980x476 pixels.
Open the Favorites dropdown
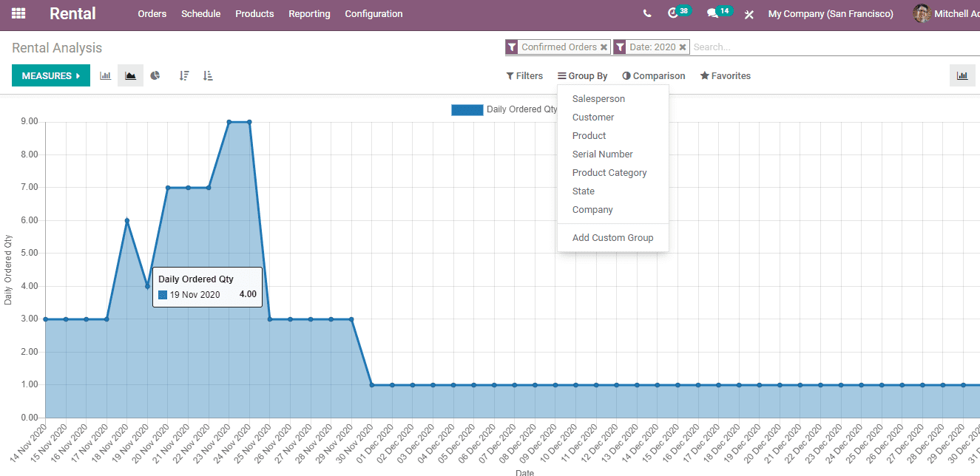pyautogui.click(x=726, y=76)
